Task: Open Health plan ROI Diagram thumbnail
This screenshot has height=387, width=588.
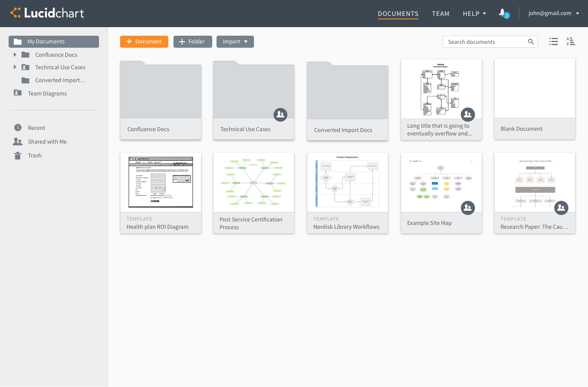Action: pyautogui.click(x=161, y=182)
